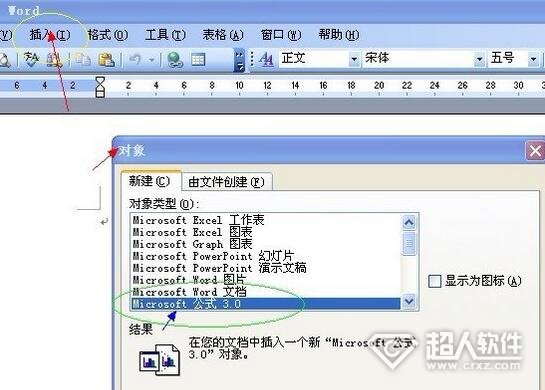Open toolbar options chevron button
The width and height of the screenshot is (545, 390).
239,60
